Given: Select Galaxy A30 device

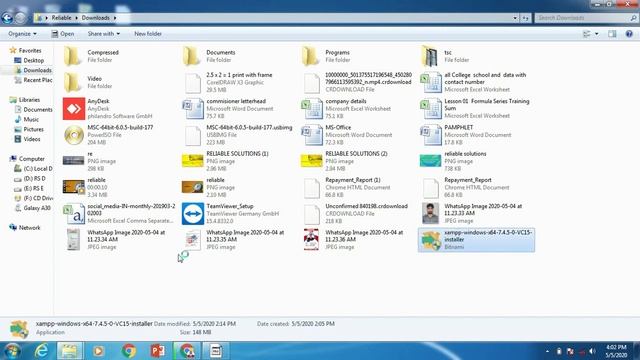Looking at the screenshot, I should tap(33, 208).
